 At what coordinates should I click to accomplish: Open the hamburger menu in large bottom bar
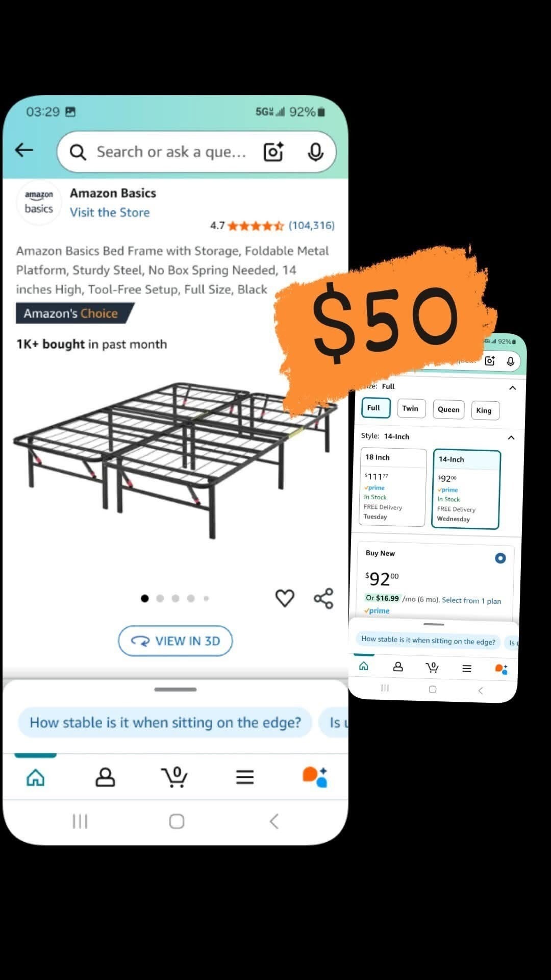coord(245,777)
